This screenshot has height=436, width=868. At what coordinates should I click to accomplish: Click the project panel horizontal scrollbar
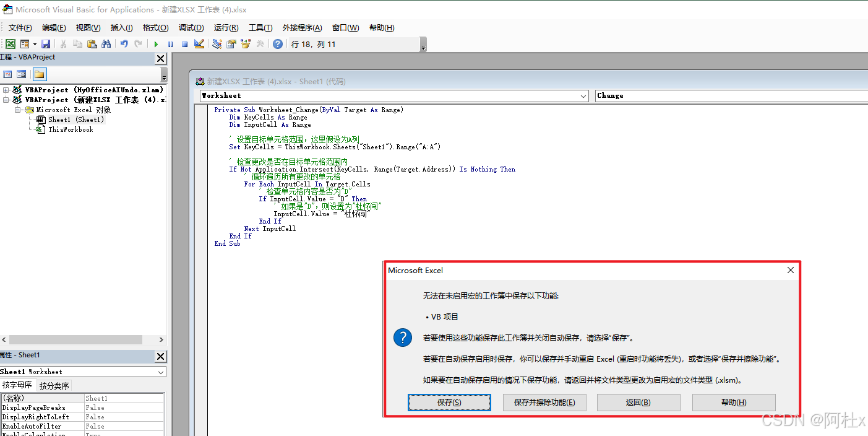76,340
